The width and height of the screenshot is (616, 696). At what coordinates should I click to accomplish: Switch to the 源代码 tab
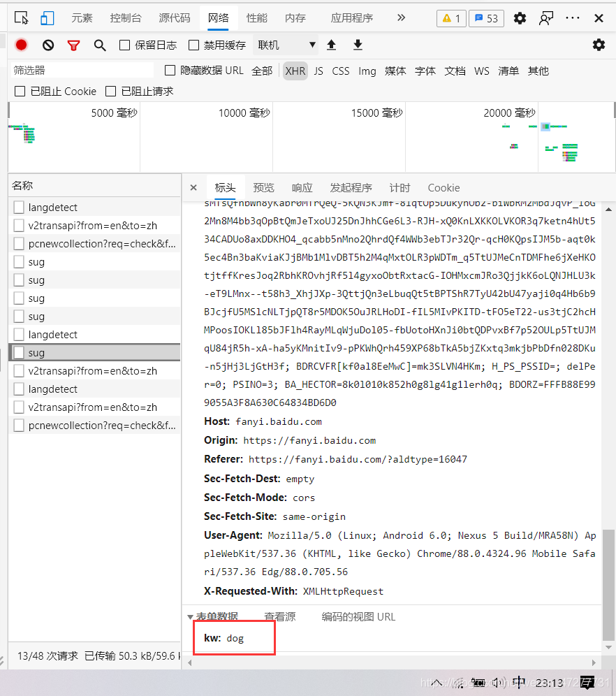[x=175, y=17]
